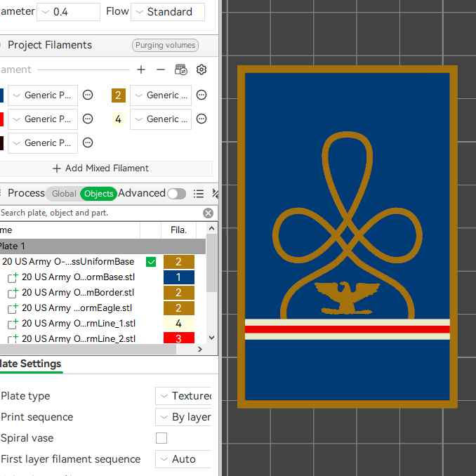
Task: Click Add Mixed Filament button
Action: point(106,168)
